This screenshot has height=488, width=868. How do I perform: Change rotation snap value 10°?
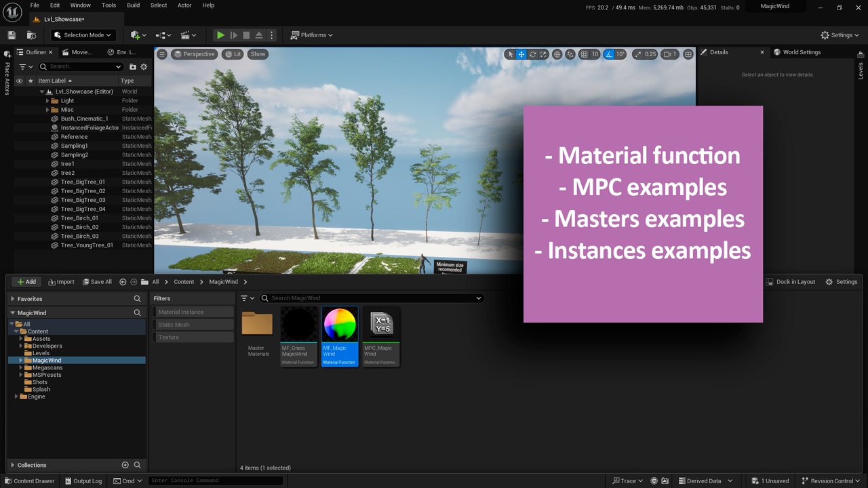coord(620,54)
